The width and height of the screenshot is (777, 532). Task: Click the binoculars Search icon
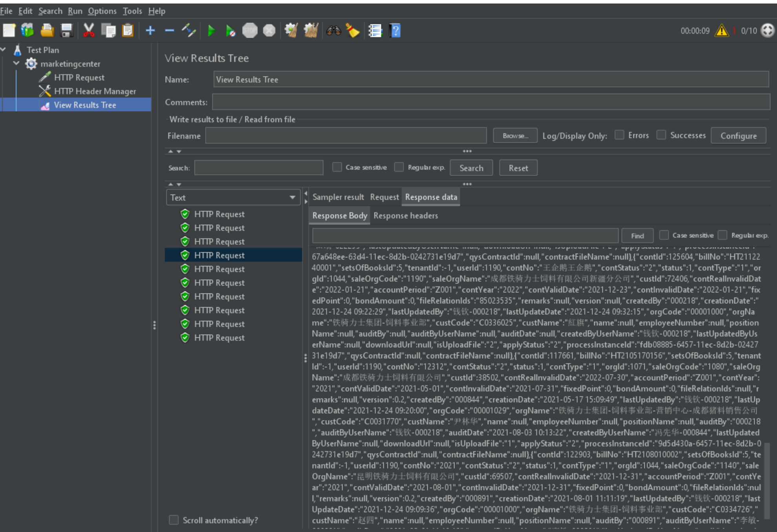pos(334,30)
